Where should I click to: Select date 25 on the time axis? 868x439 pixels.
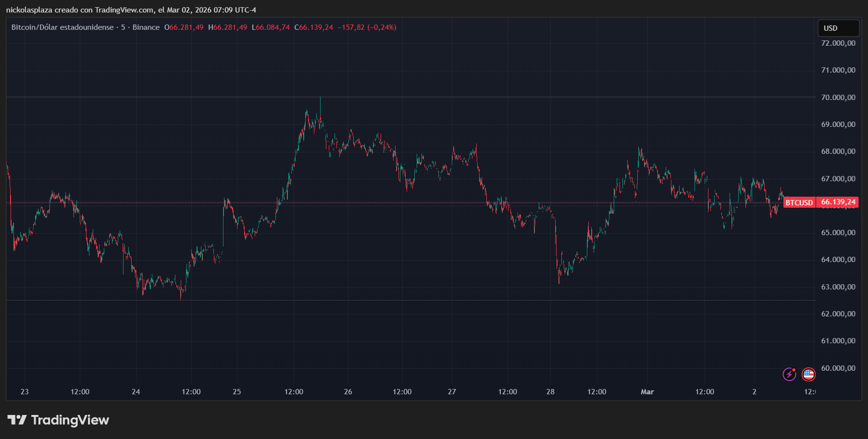[237, 392]
